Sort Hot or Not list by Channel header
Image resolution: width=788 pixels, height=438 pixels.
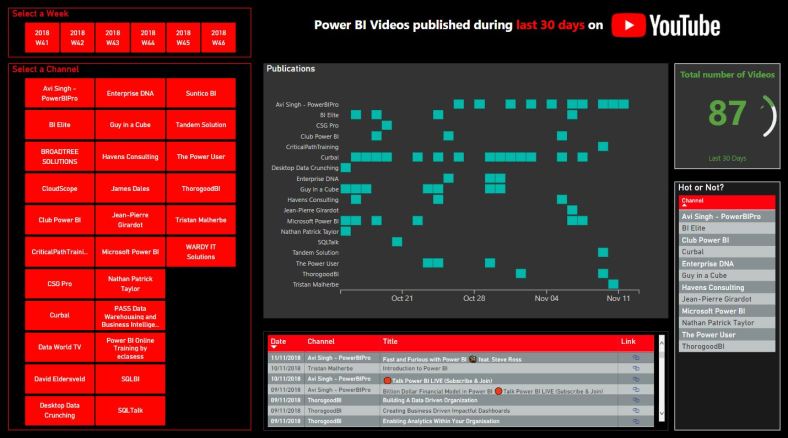click(692, 201)
